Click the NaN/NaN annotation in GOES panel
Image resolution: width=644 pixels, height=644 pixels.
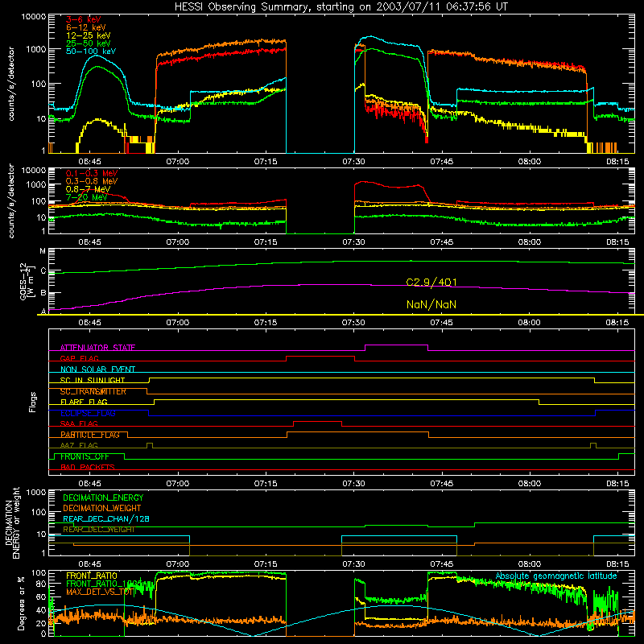pos(431,304)
